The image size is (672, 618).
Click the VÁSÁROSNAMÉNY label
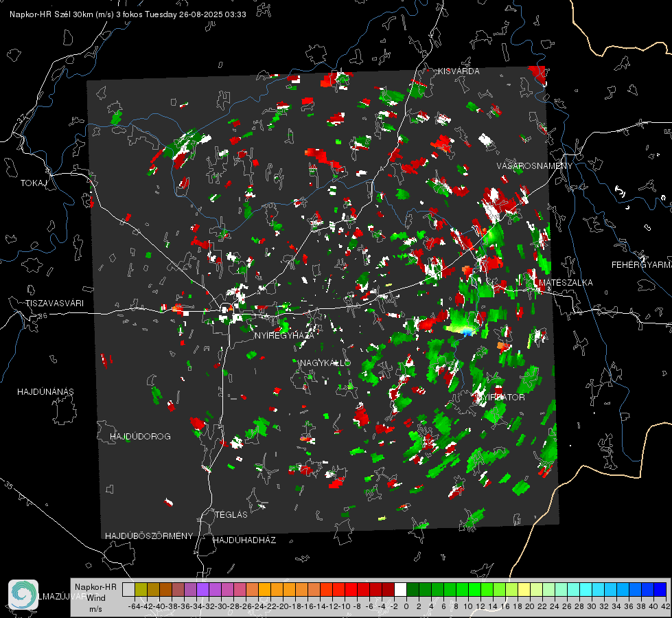click(535, 166)
